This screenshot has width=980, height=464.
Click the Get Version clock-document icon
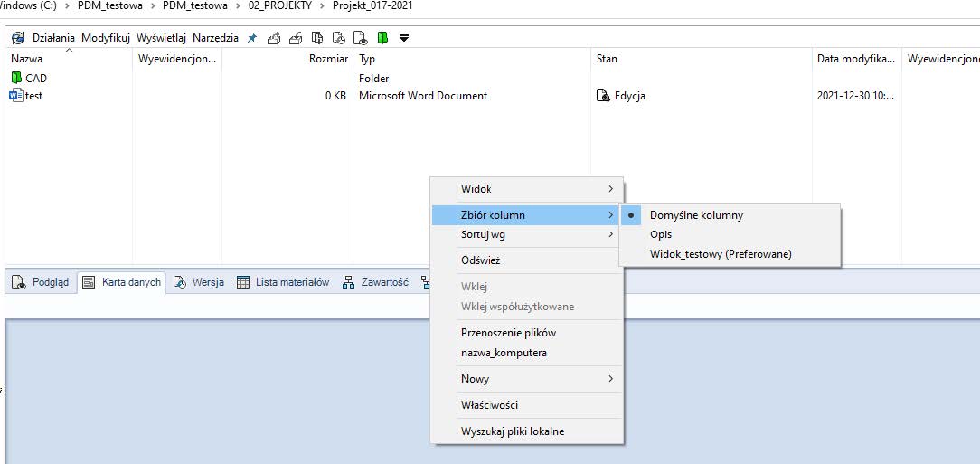[339, 38]
